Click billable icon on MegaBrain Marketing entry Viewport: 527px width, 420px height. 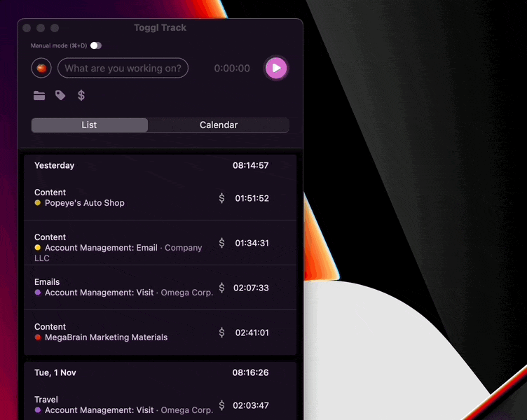(x=222, y=332)
